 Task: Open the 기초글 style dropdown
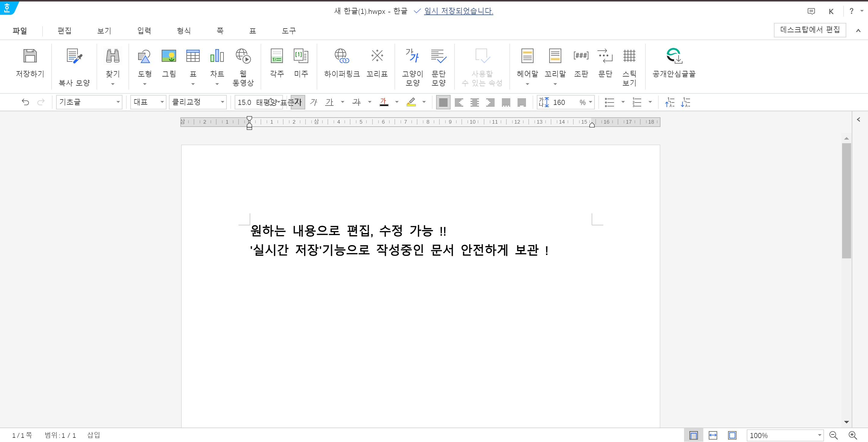[x=118, y=102]
